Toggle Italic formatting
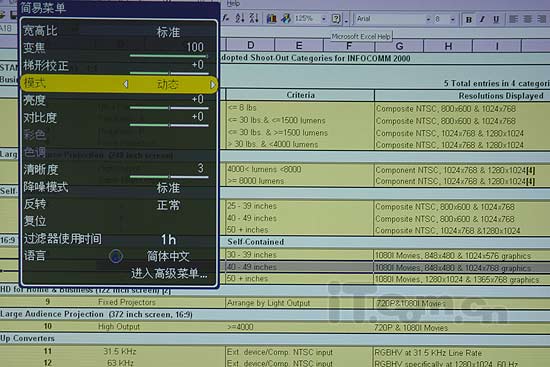The width and height of the screenshot is (550, 367). [x=482, y=20]
